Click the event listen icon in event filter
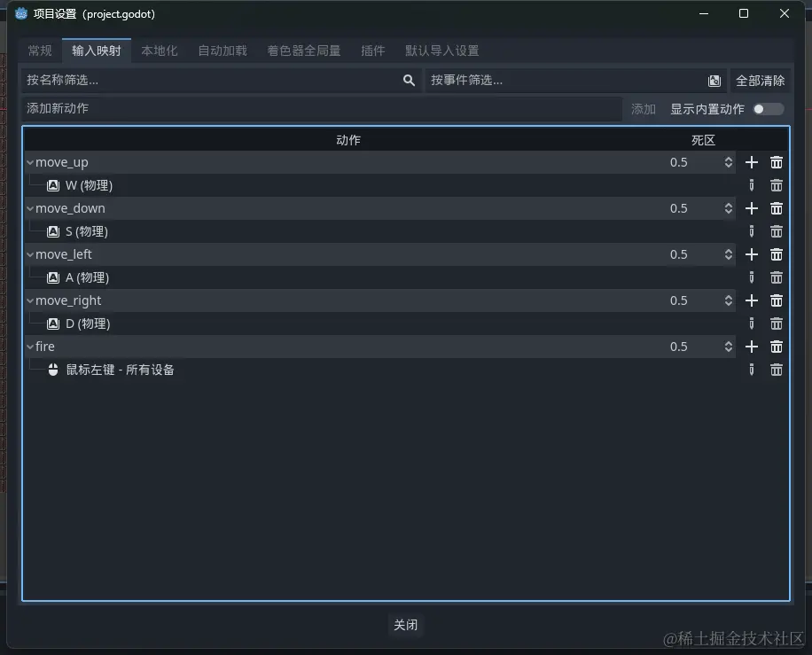The height and width of the screenshot is (655, 812). click(x=714, y=81)
